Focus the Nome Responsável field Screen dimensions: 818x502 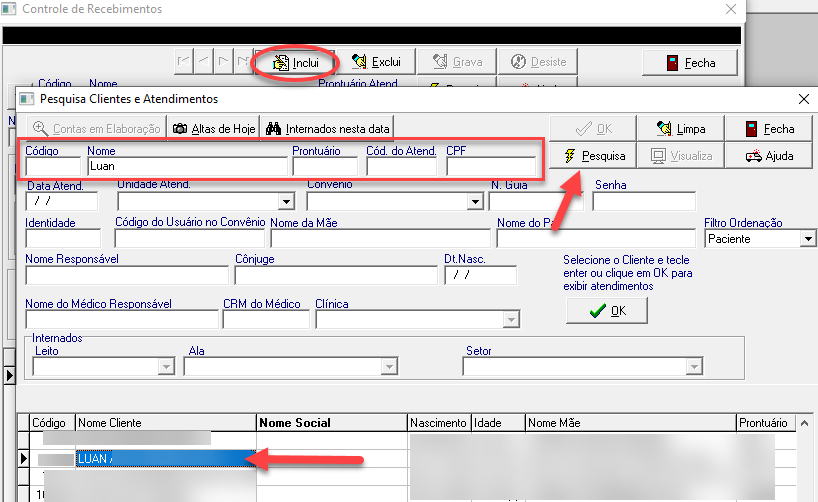[127, 275]
